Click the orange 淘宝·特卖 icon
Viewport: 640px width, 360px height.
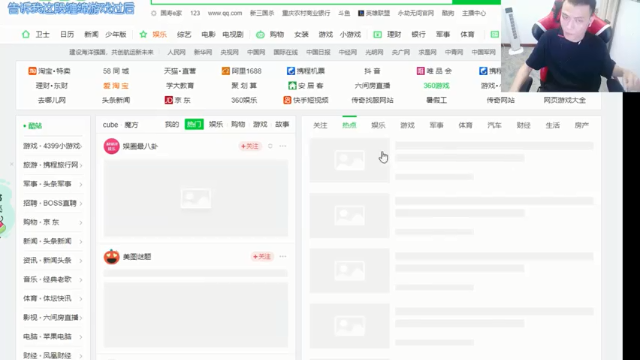[32, 71]
